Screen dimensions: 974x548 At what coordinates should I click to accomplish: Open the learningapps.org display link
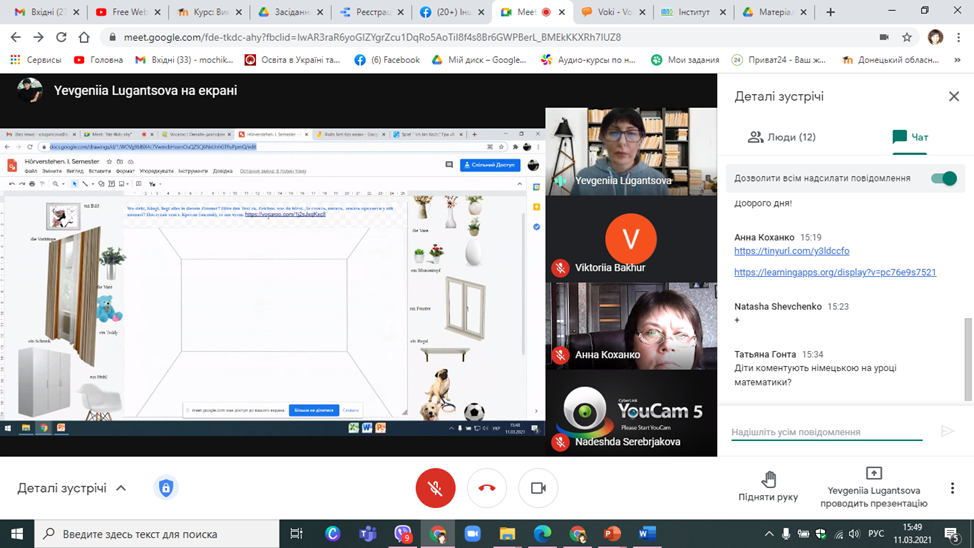[x=835, y=272]
